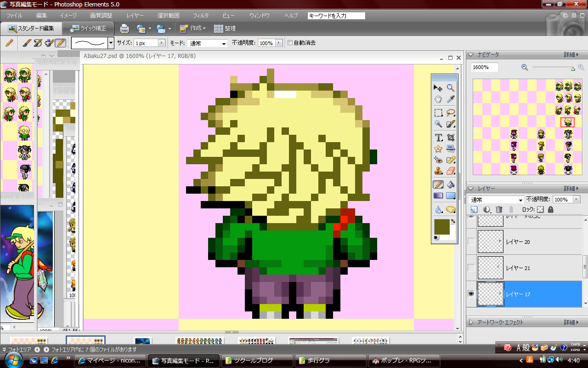Click the Print icon in shortcuts bar
This screenshot has width=588, height=368.
pos(124,29)
